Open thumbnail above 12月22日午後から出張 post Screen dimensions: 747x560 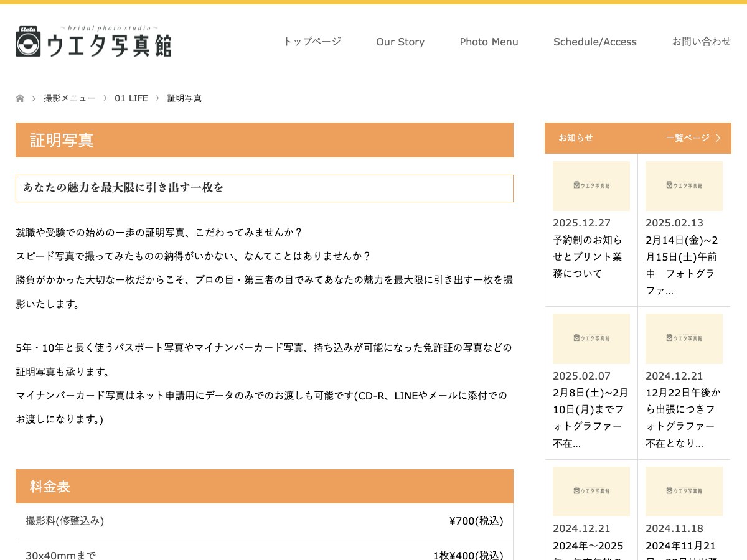pyautogui.click(x=684, y=338)
